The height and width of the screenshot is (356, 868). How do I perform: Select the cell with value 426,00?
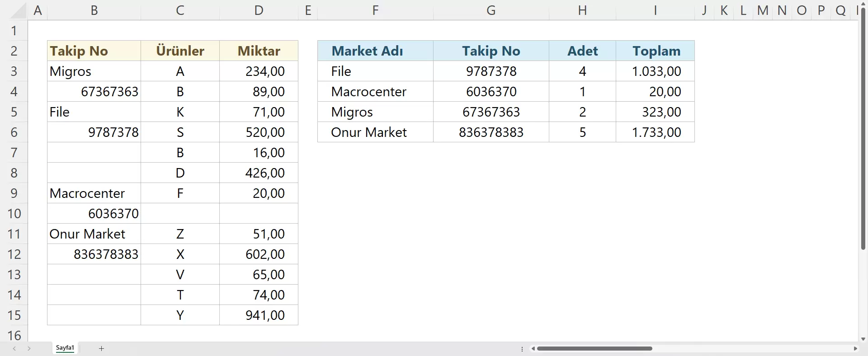(x=259, y=173)
